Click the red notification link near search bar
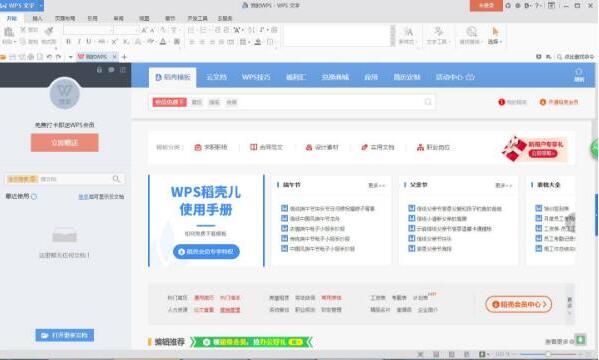Screen dimensions: 599x360 [x=513, y=102]
